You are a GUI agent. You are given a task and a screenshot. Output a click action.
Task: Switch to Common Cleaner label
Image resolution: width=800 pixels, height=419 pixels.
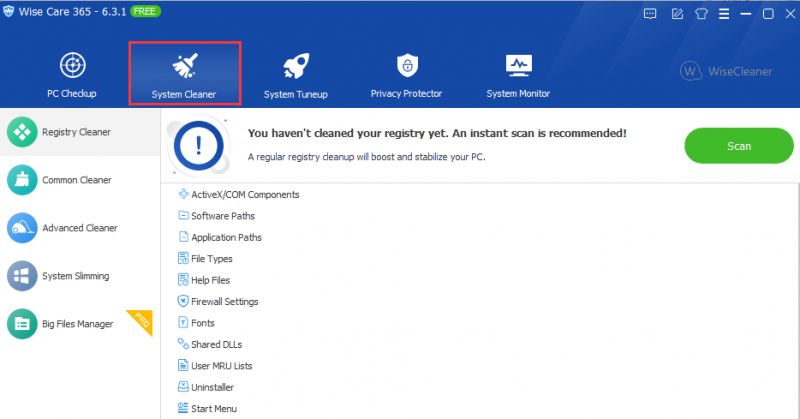[77, 180]
